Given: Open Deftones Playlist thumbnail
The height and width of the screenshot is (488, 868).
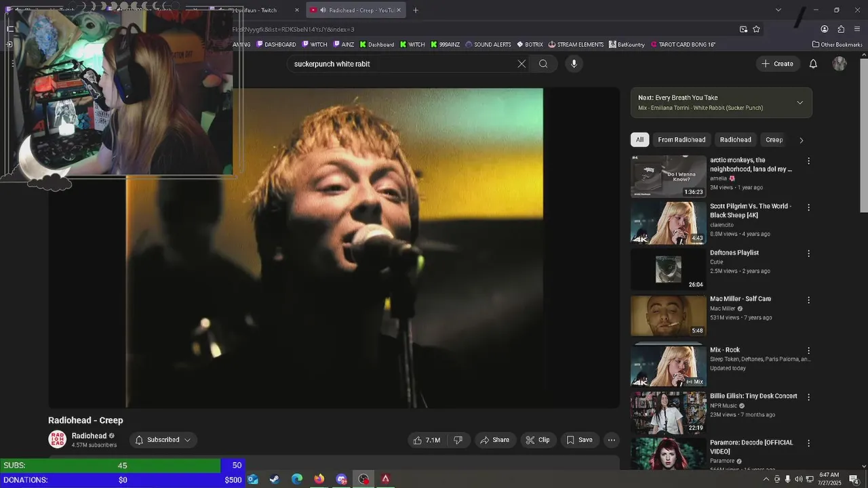Looking at the screenshot, I should click(x=668, y=269).
